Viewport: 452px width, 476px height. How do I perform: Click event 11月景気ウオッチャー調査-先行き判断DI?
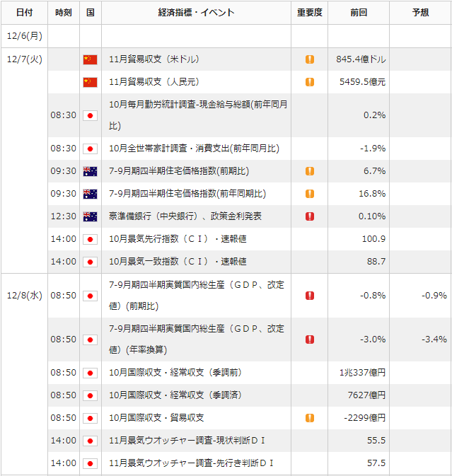[x=191, y=463]
